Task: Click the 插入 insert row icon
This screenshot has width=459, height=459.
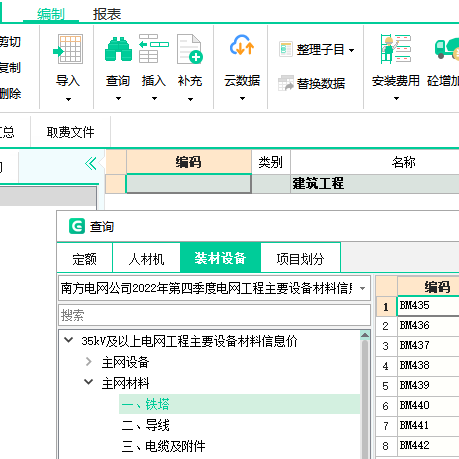Action: click(x=154, y=49)
